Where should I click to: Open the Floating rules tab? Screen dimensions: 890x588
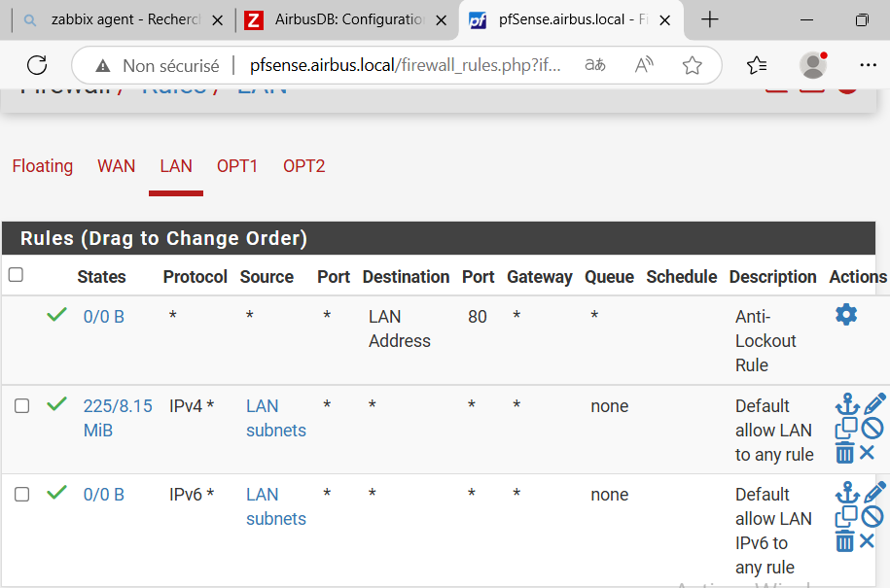click(x=43, y=166)
